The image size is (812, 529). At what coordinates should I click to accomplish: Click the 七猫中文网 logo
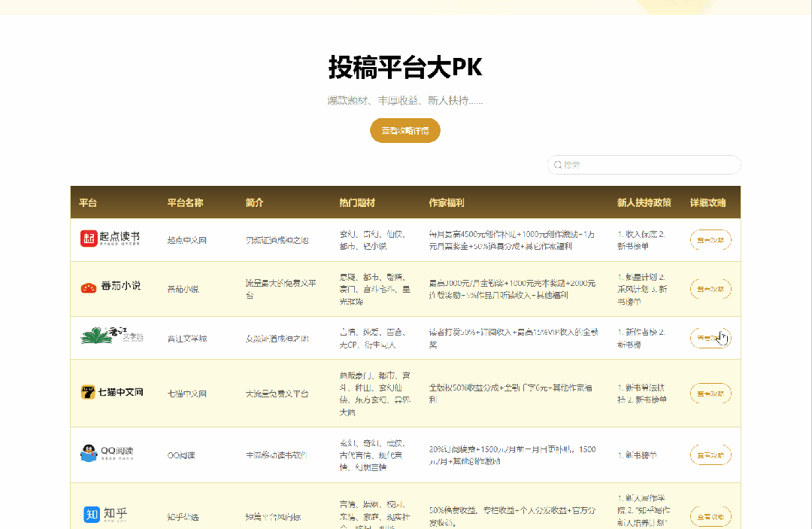coord(112,392)
